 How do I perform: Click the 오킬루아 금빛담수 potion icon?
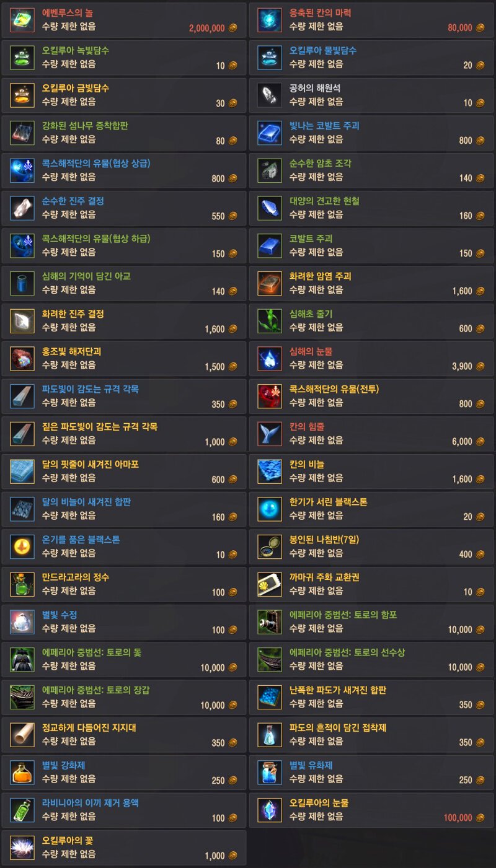pyautogui.click(x=22, y=95)
